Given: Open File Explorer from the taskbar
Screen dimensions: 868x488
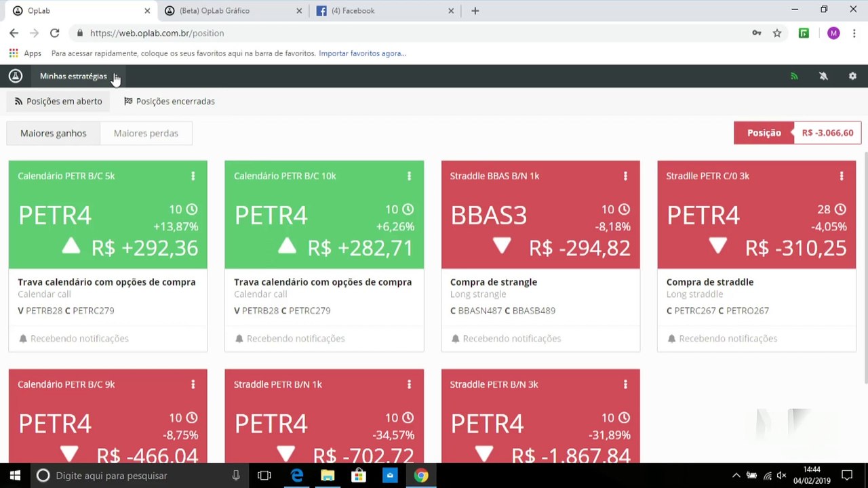Looking at the screenshot, I should click(328, 475).
